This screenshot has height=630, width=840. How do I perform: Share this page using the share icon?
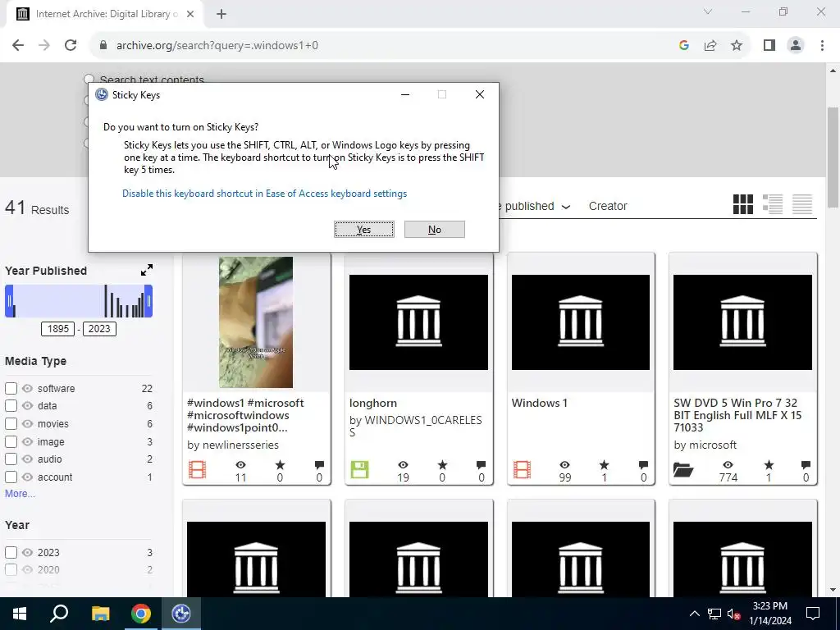tap(710, 45)
